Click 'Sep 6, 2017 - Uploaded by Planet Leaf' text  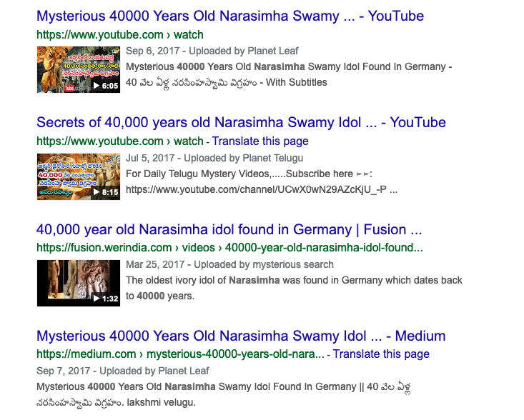coord(212,51)
